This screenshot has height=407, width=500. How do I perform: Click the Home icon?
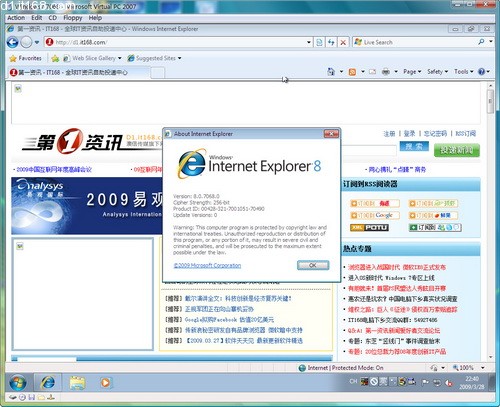331,72
